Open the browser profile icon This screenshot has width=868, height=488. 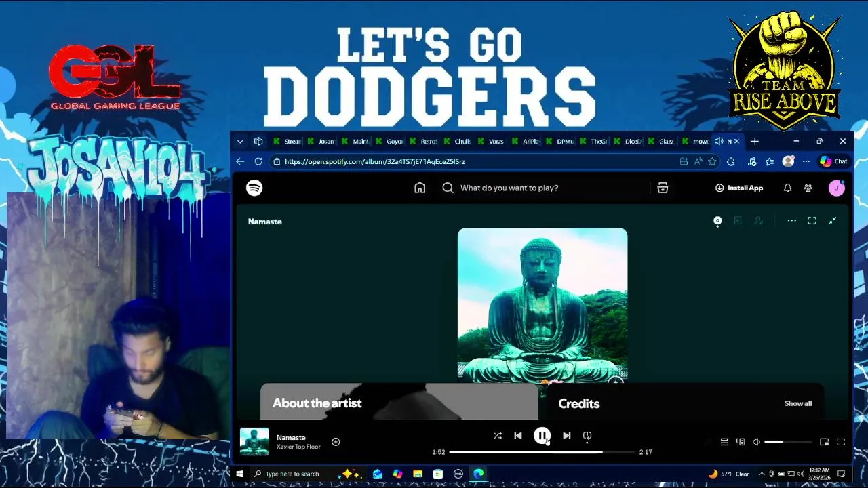[788, 161]
